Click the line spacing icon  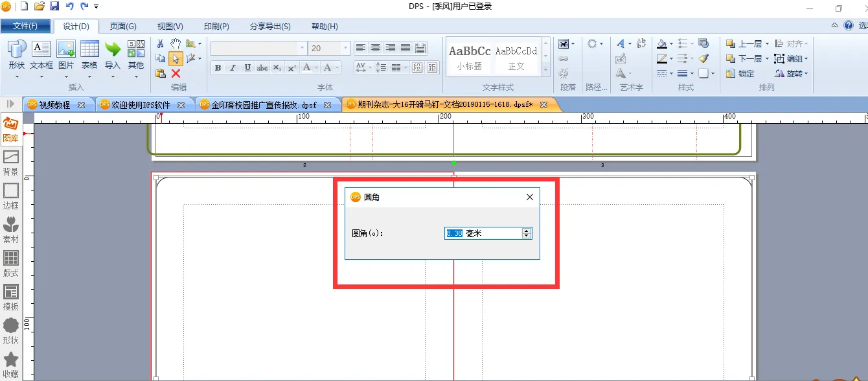pyautogui.click(x=380, y=67)
